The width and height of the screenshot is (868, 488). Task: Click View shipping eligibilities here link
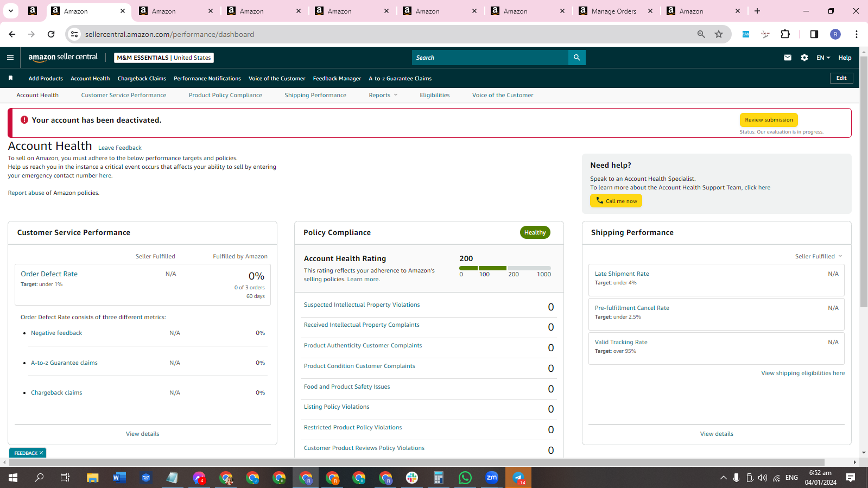click(x=803, y=373)
